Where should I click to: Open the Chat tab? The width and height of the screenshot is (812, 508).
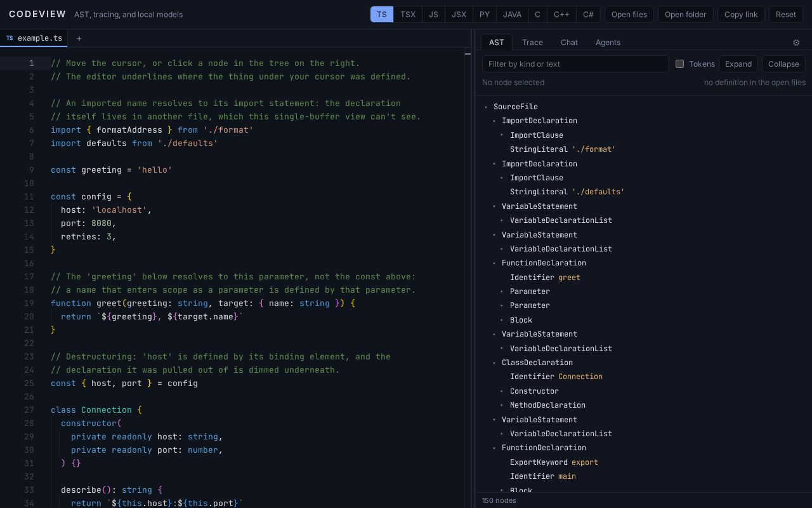(x=569, y=43)
